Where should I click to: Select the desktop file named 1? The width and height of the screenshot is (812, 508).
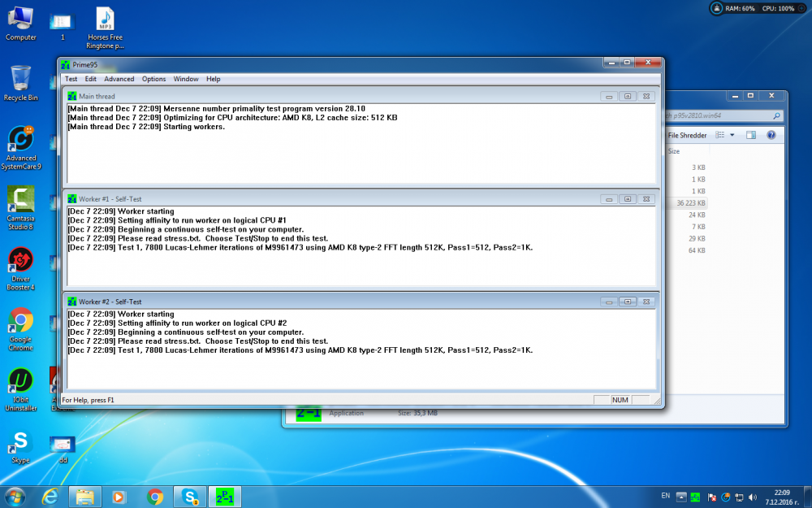[63, 26]
